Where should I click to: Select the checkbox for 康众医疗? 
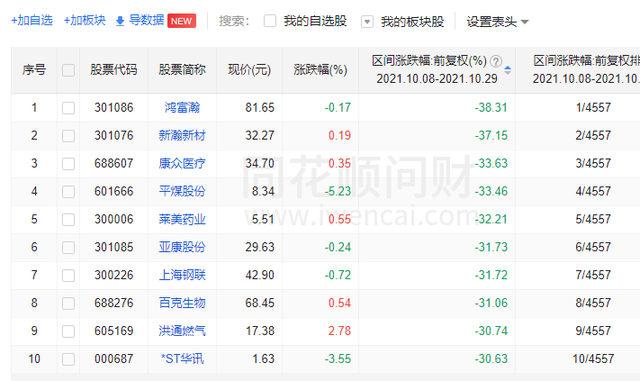68,164
